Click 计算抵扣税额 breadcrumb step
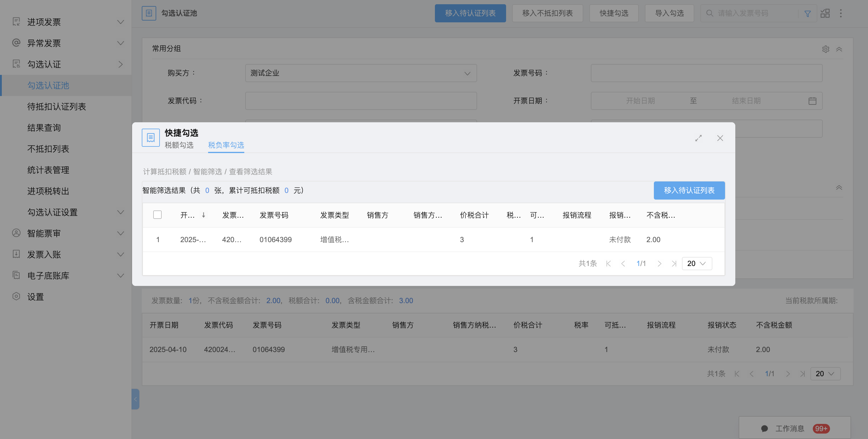 pyautogui.click(x=165, y=171)
